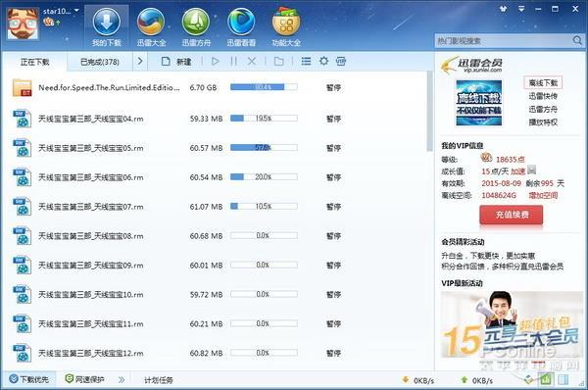Click the green icon in status bar right
The height and width of the screenshot is (390, 588).
[x=546, y=379]
